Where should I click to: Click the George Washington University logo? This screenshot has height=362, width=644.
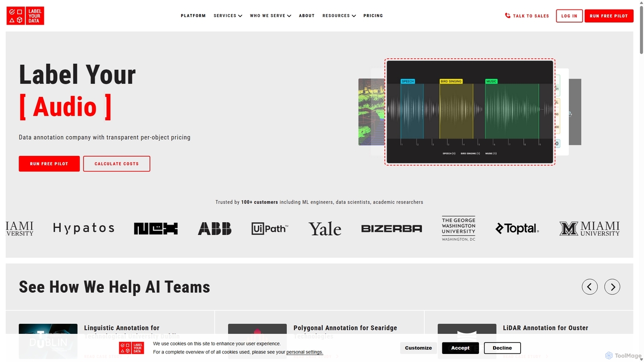pyautogui.click(x=458, y=229)
